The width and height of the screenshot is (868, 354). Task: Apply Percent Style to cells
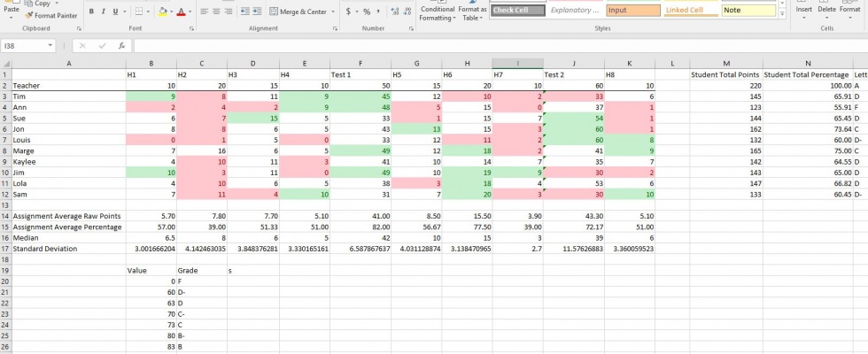pyautogui.click(x=367, y=12)
